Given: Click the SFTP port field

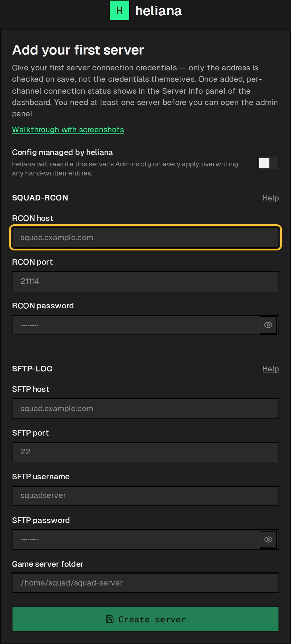Looking at the screenshot, I should pyautogui.click(x=145, y=452).
